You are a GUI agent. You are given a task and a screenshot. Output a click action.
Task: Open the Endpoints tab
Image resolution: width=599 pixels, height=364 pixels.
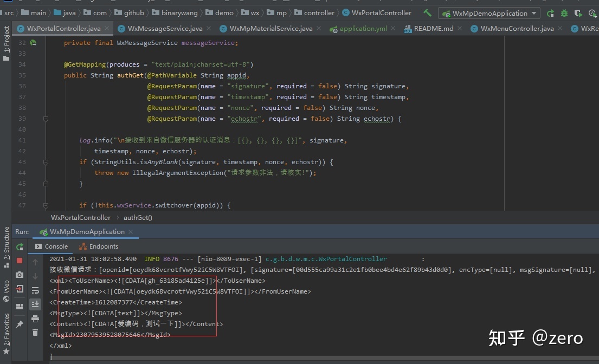99,246
